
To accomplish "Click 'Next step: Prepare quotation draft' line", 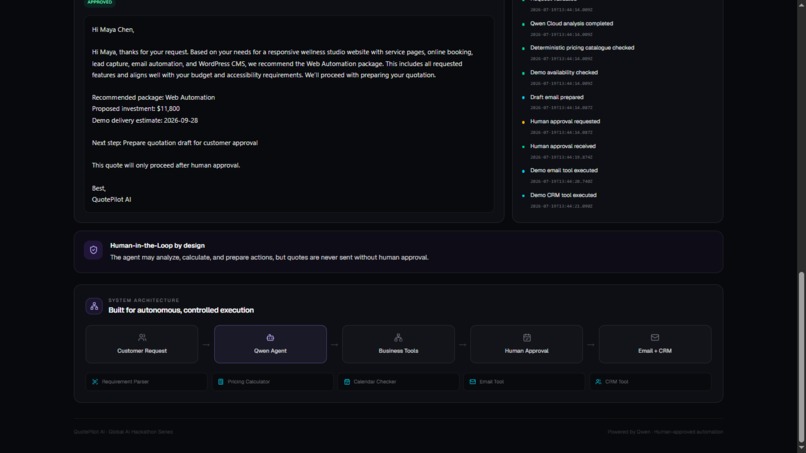I will pyautogui.click(x=175, y=143).
